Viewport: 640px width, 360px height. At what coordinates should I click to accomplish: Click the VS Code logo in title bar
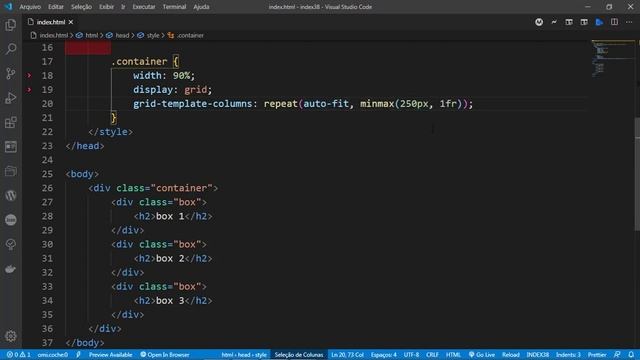coord(9,7)
